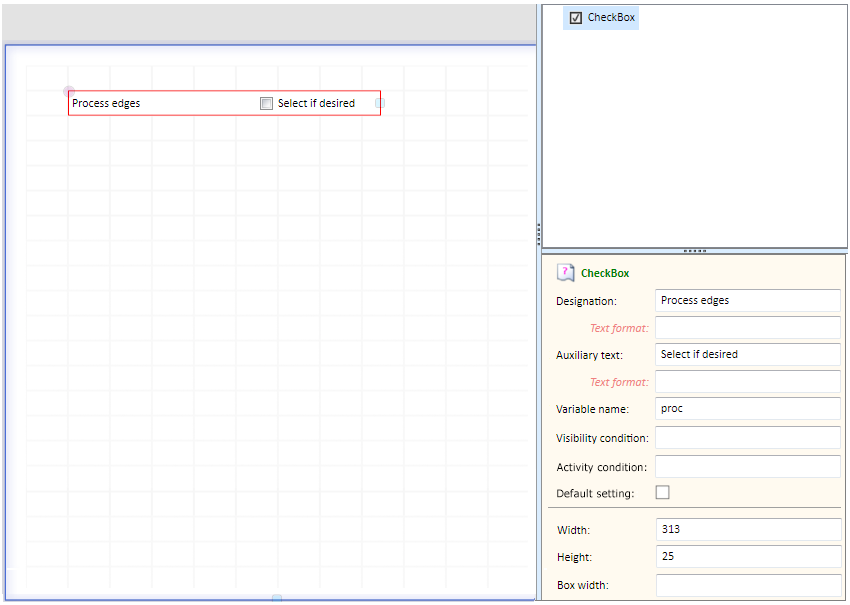This screenshot has height=605, width=850.
Task: Tick the 'Select if desired' checkbox on canvas
Action: (x=266, y=103)
